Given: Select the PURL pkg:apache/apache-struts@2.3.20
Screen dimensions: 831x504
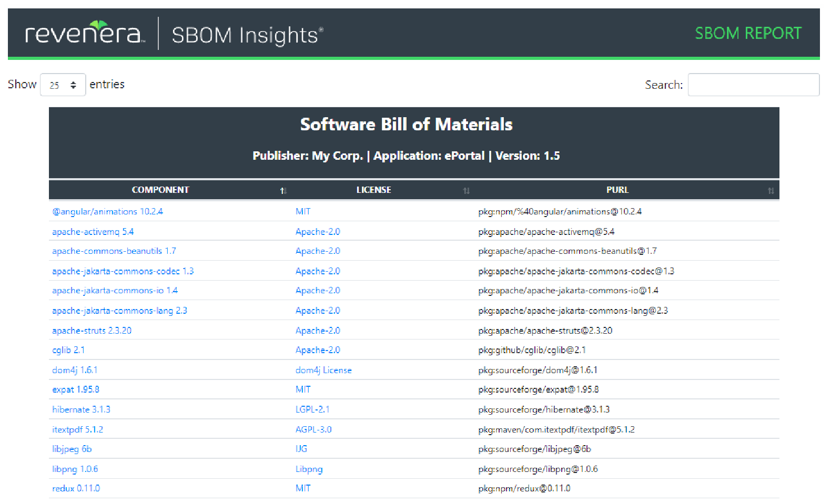Looking at the screenshot, I should point(545,331).
